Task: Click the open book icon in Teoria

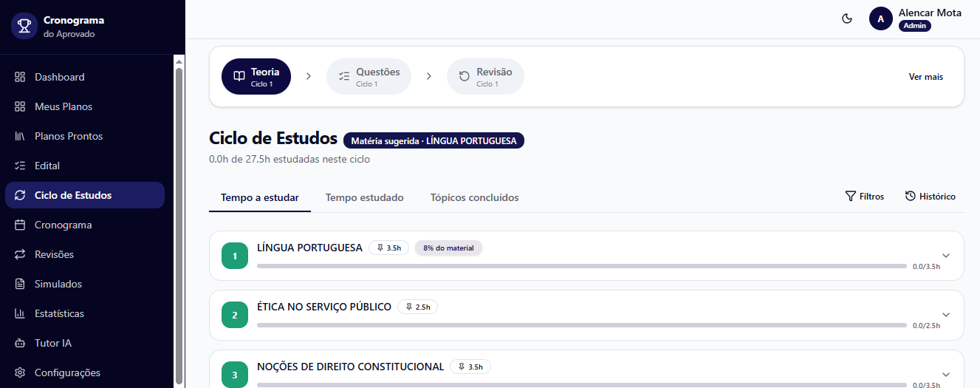Action: pyautogui.click(x=239, y=76)
